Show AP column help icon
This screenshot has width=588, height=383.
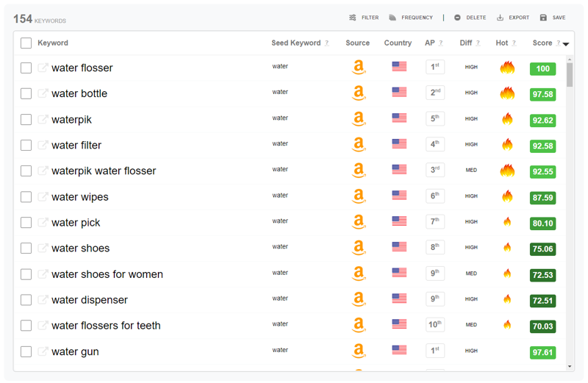(x=440, y=43)
